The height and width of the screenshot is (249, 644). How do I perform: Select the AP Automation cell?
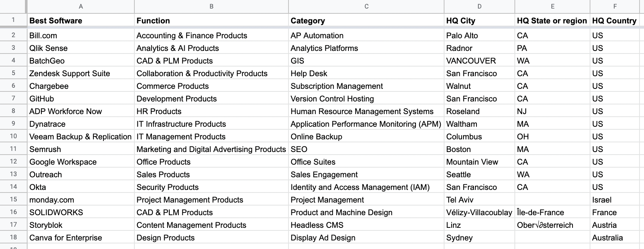(x=366, y=35)
